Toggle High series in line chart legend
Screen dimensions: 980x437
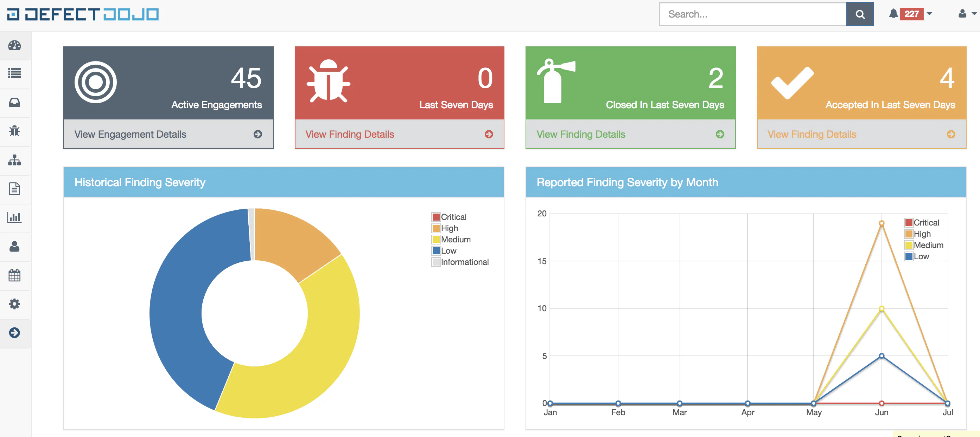tap(922, 234)
